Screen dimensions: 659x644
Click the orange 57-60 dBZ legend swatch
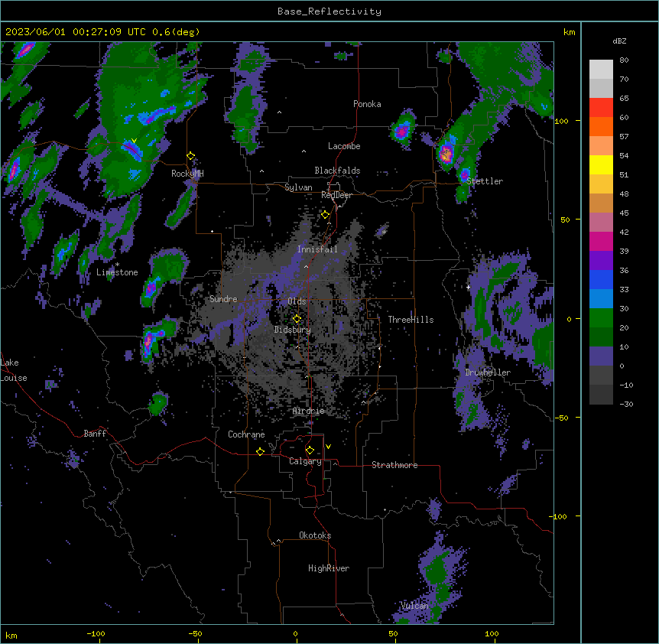tap(601, 126)
